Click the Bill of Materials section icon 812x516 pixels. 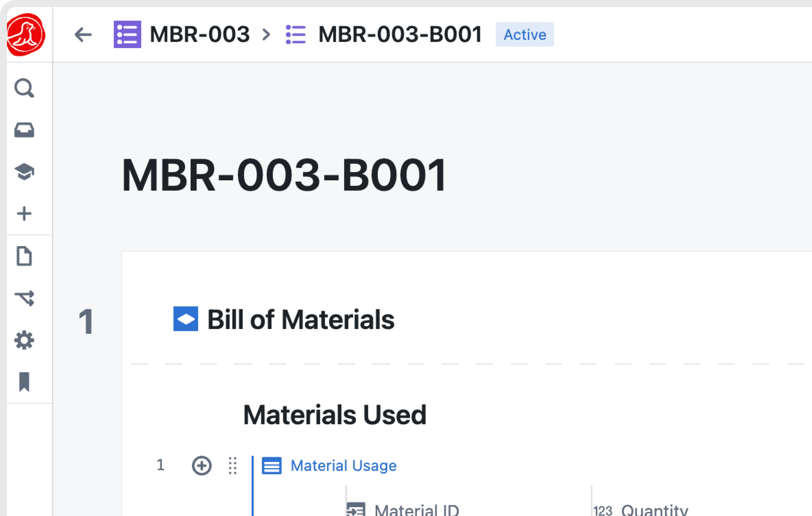pos(186,319)
